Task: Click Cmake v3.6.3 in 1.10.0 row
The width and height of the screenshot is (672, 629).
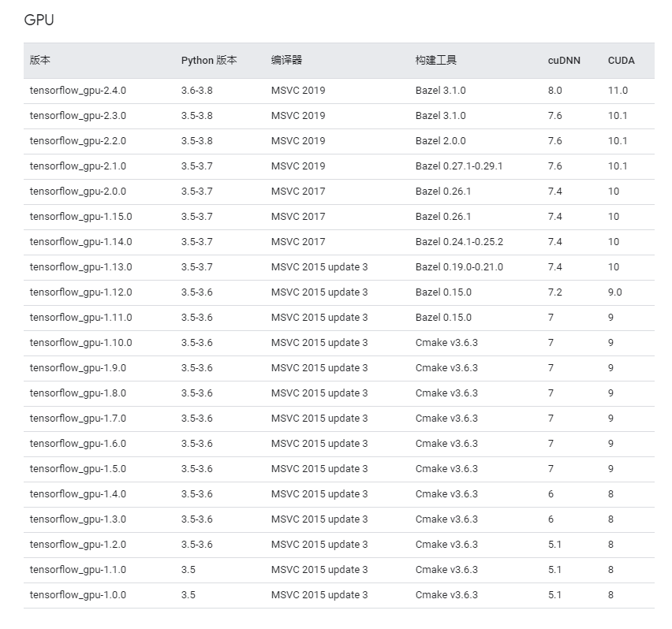Action: (x=446, y=343)
